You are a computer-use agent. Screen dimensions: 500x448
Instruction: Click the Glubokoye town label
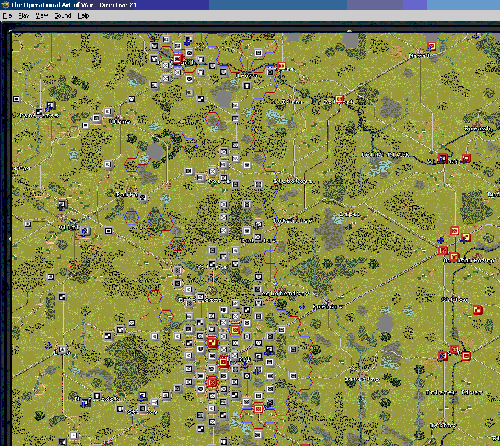coord(293,181)
